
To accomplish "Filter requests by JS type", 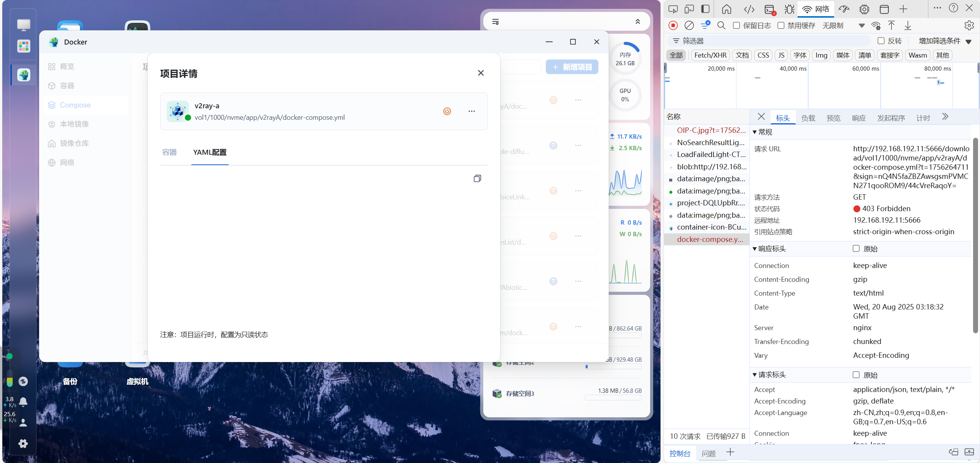I will point(781,55).
